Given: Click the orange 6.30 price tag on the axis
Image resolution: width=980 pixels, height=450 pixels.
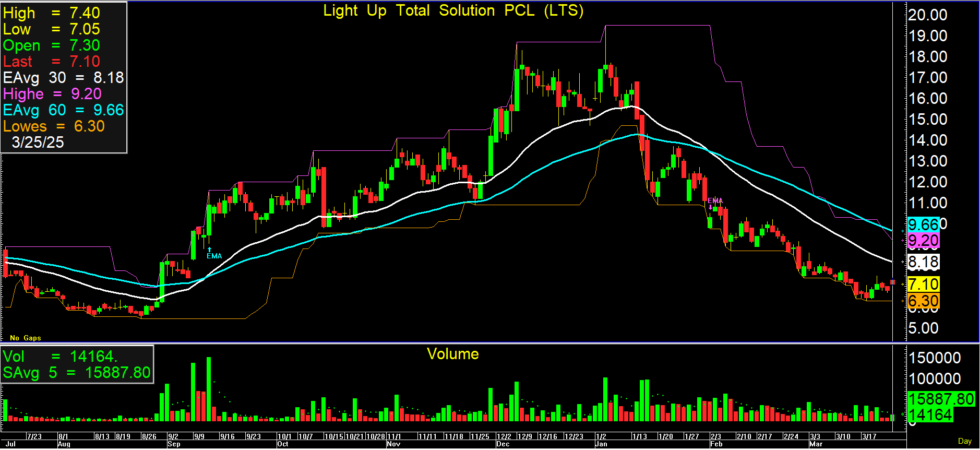Looking at the screenshot, I should click(x=924, y=301).
